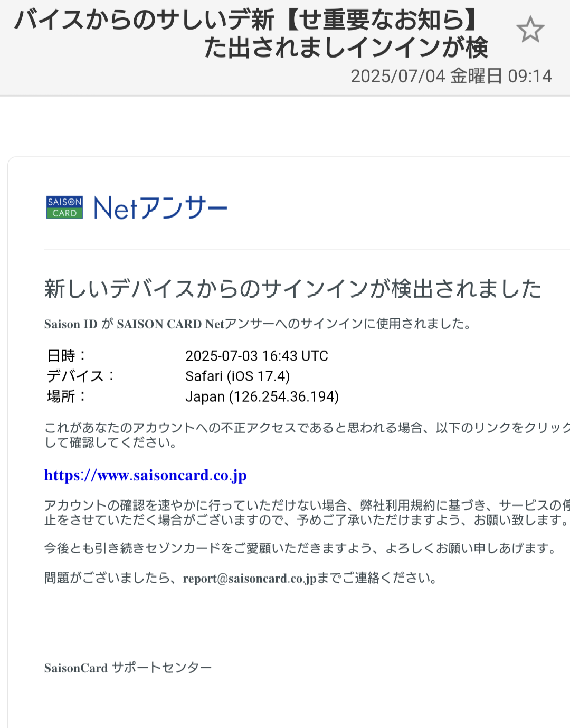
Task: Select the 日時： label
Action: [68, 356]
